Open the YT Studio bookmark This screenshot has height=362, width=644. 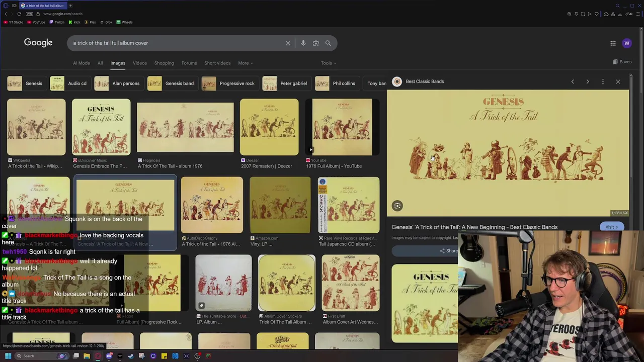[x=14, y=22]
